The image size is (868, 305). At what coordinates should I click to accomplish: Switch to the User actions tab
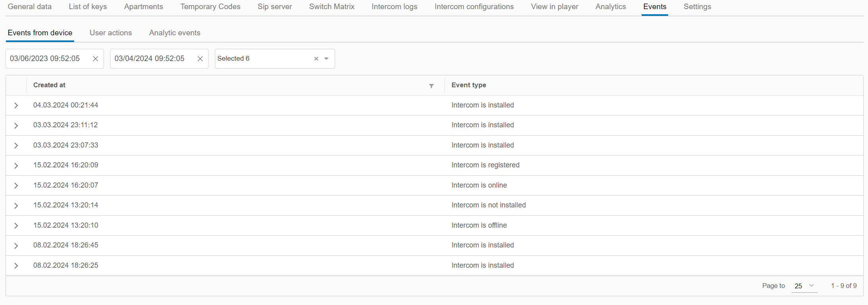pos(111,33)
